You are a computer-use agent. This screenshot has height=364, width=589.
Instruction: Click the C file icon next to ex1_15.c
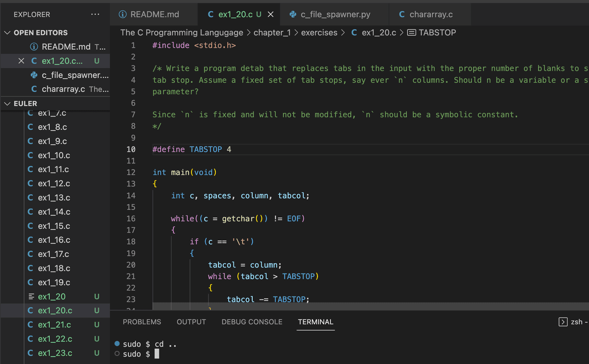(30, 226)
